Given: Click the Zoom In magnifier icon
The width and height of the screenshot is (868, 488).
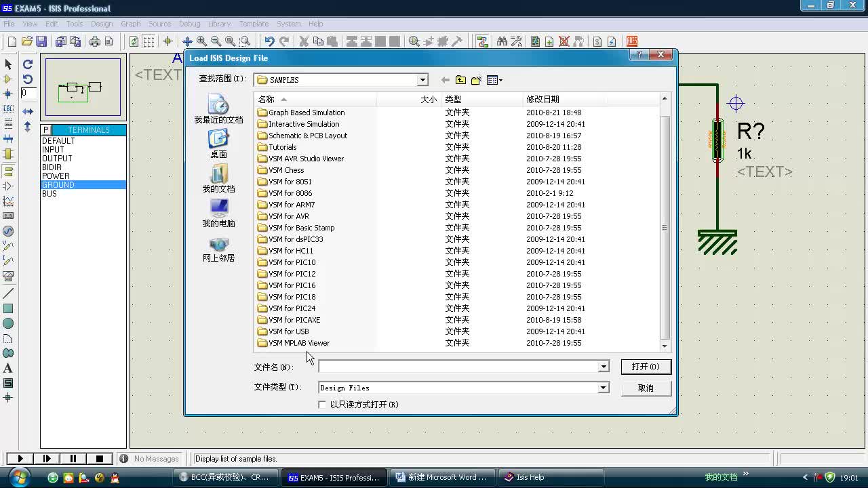Looking at the screenshot, I should pos(201,41).
